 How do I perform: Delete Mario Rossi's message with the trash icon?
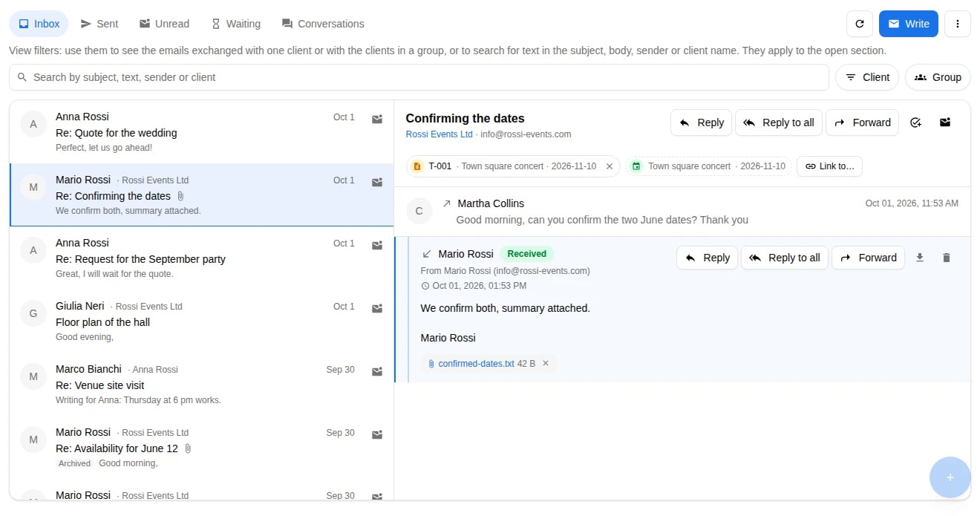point(946,258)
